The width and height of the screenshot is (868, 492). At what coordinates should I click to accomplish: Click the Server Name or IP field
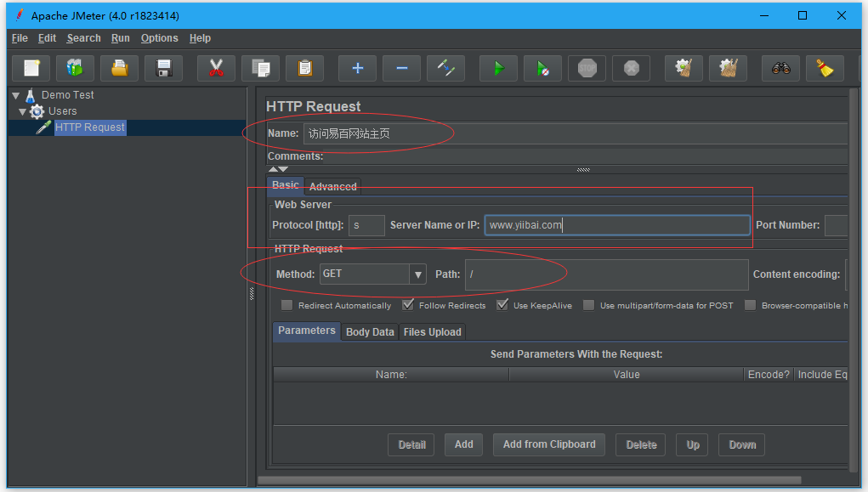616,225
